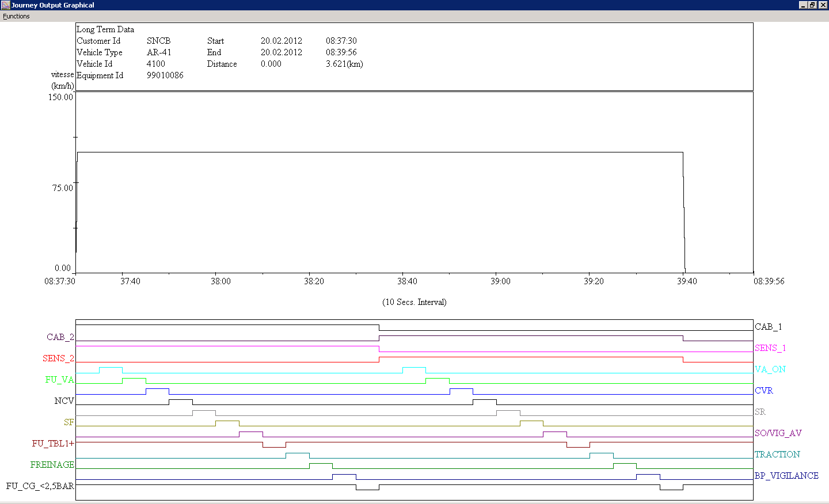The height and width of the screenshot is (504, 829).
Task: Restore down the graph window
Action: [x=812, y=5]
